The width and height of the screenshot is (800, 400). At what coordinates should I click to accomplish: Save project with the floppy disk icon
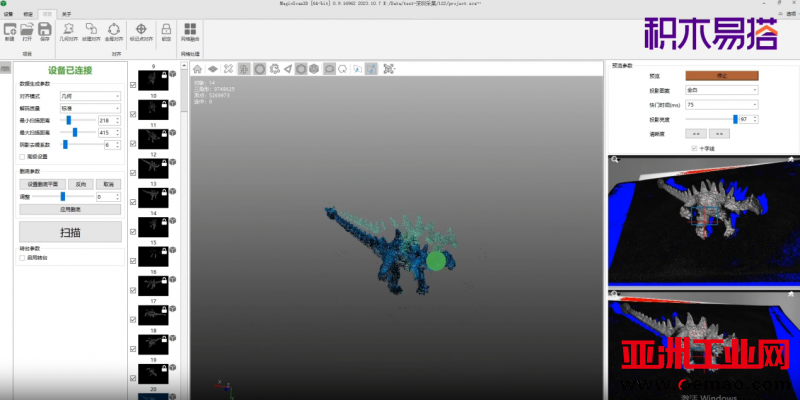point(44,32)
